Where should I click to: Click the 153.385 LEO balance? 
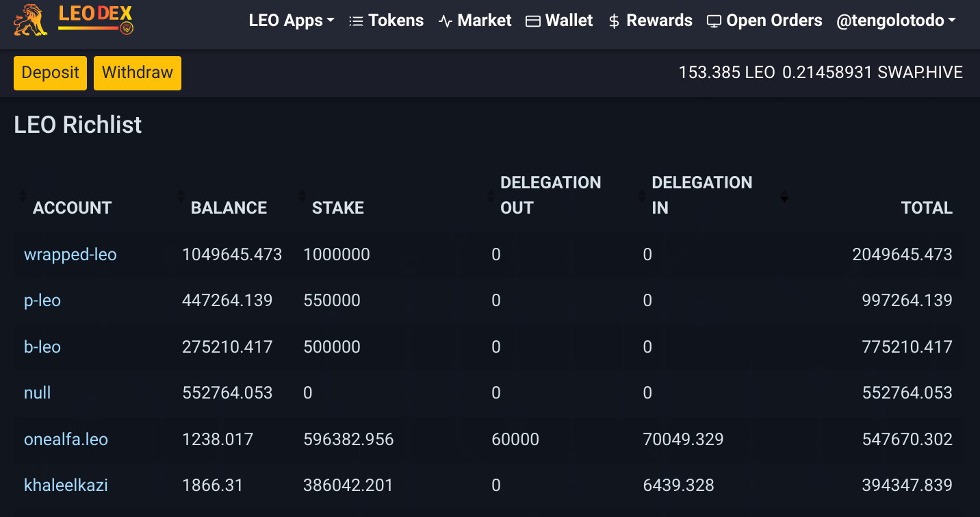[x=726, y=73]
